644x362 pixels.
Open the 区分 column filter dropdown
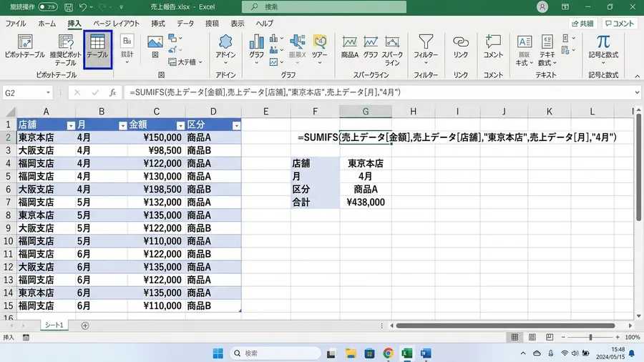(x=236, y=126)
